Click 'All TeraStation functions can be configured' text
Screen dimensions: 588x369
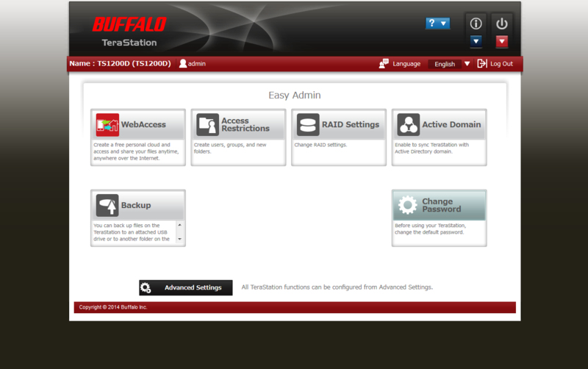[337, 287]
